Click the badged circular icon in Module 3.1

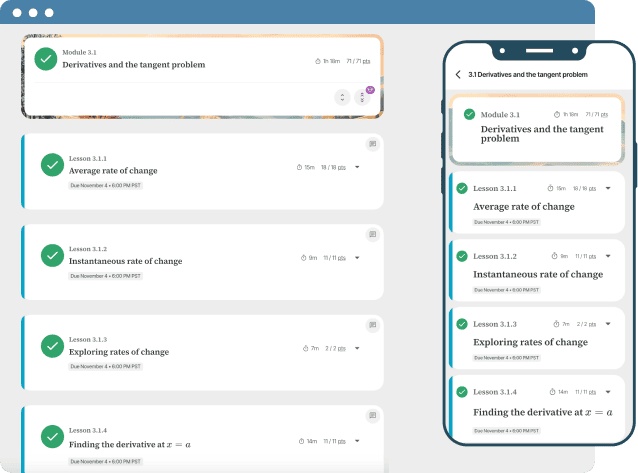(363, 97)
